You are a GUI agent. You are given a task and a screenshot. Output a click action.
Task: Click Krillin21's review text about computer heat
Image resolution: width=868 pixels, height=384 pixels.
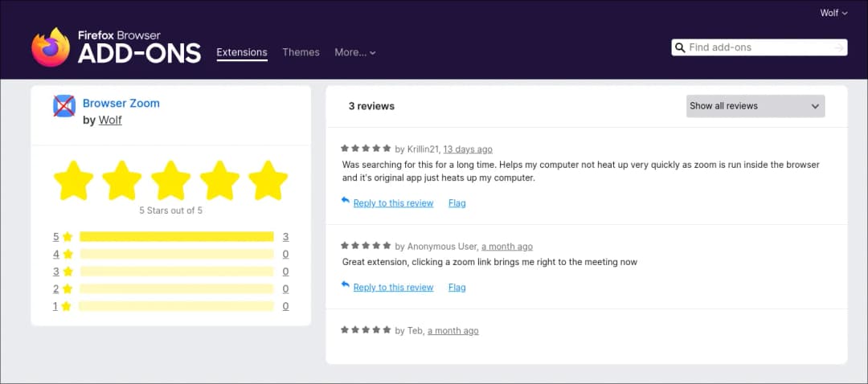pos(581,172)
